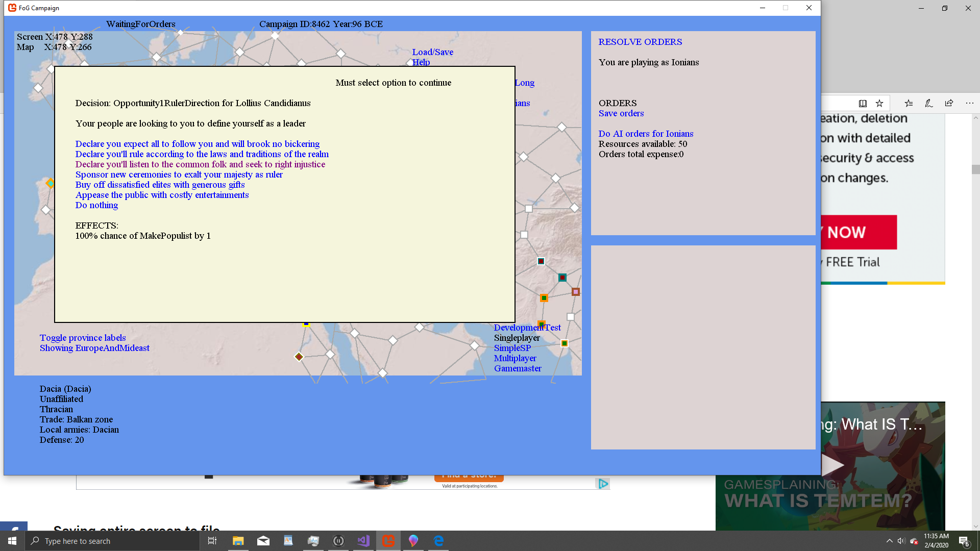Click Save orders link
The image size is (980, 551).
pos(621,113)
